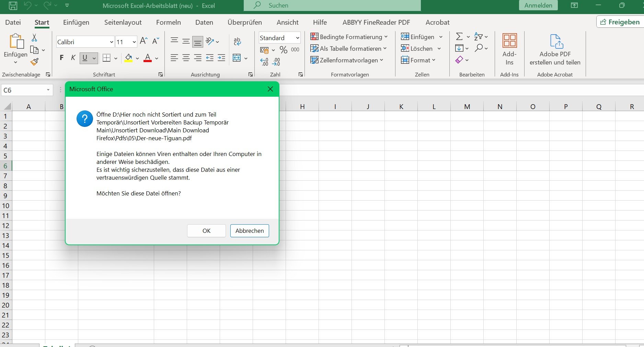Click the thousands separator 000 icon
This screenshot has height=347, width=644.
tap(295, 50)
